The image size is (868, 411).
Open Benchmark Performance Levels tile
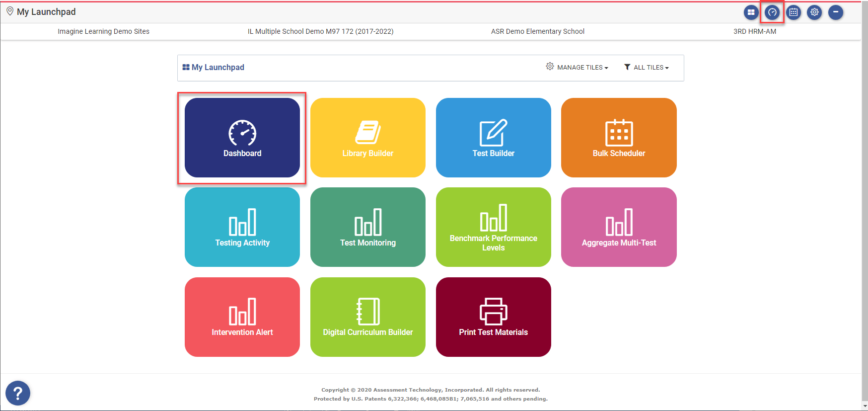click(x=494, y=227)
